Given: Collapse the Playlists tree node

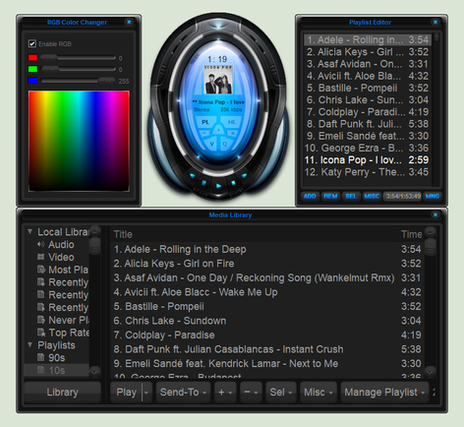Looking at the screenshot, I should pos(30,345).
